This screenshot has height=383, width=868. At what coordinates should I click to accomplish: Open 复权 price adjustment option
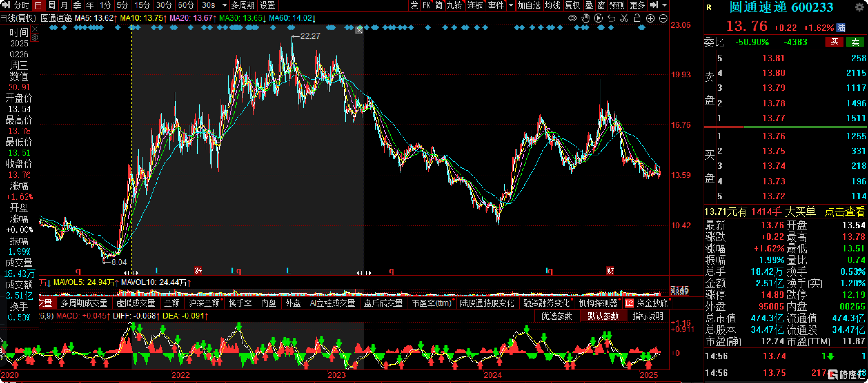click(573, 5)
